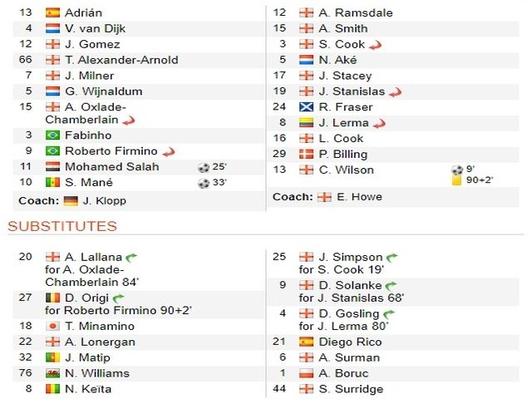Click the Wales flag beside N. Williams
532x399 pixels.
(x=52, y=373)
